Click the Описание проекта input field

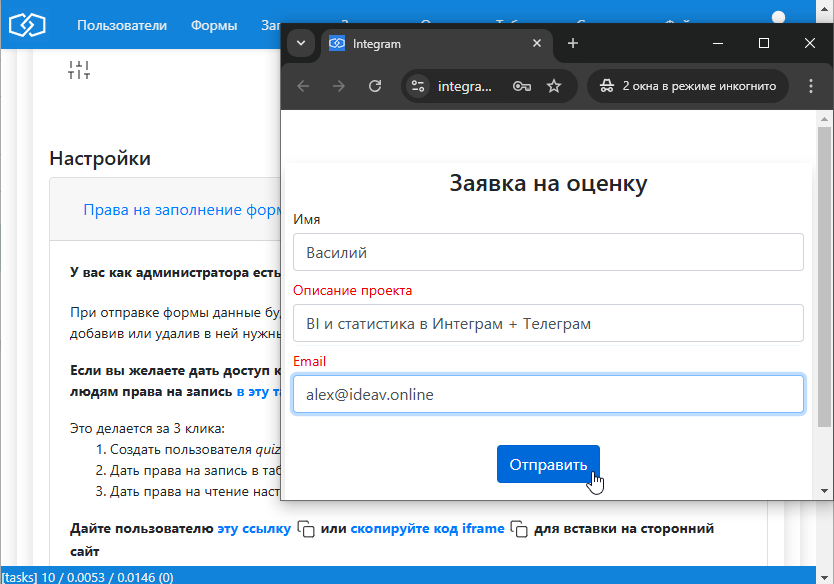[548, 323]
